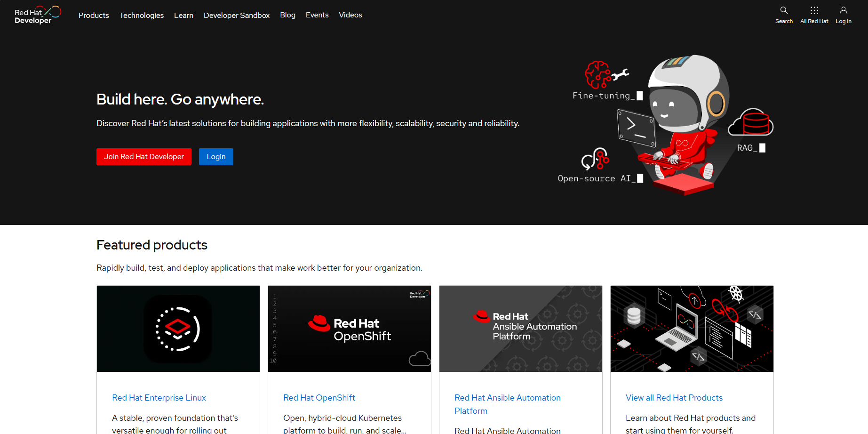Image resolution: width=868 pixels, height=434 pixels.
Task: Open the Technologies menu
Action: (x=142, y=15)
